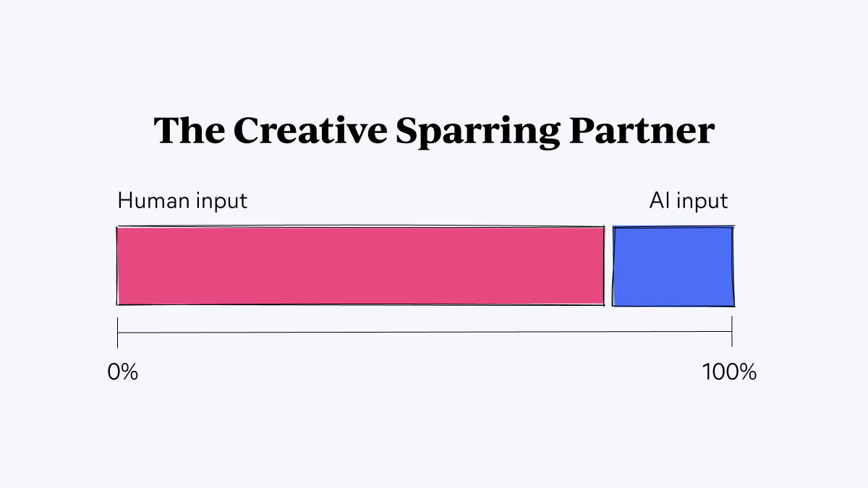868x488 pixels.
Task: Click the midpoint of the percentage scale line
Action: coord(425,333)
